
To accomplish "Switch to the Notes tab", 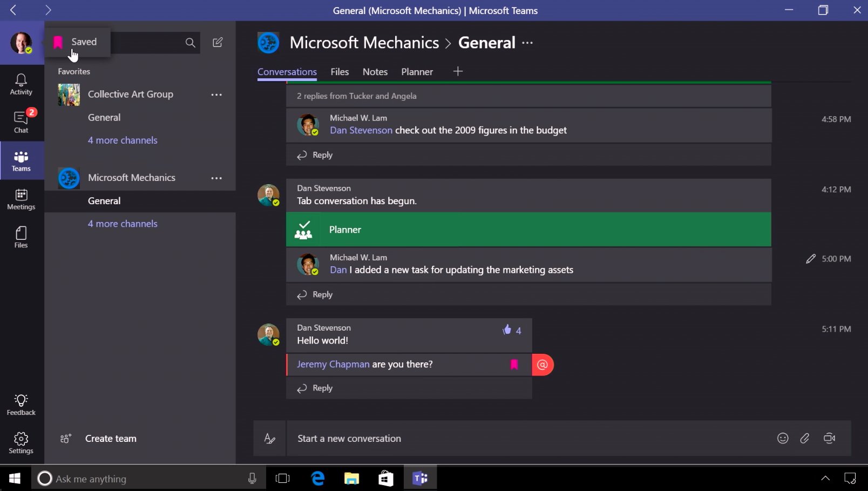I will [x=375, y=71].
